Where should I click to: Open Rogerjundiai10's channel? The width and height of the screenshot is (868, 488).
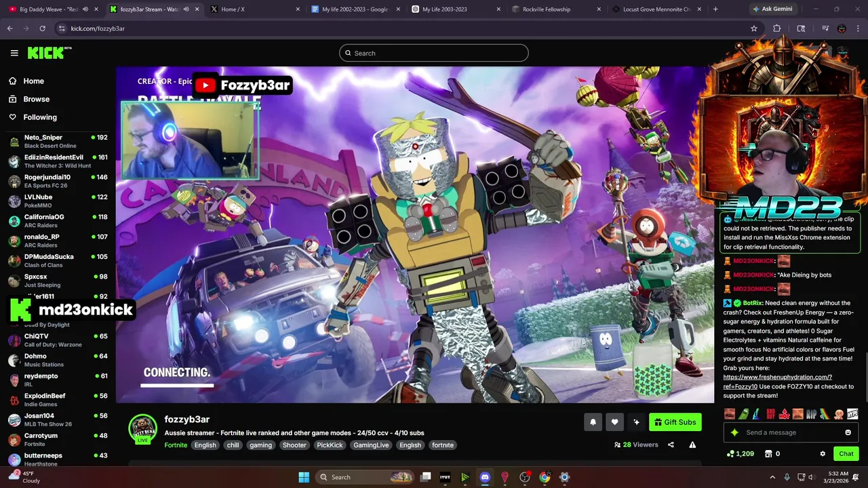(58, 181)
